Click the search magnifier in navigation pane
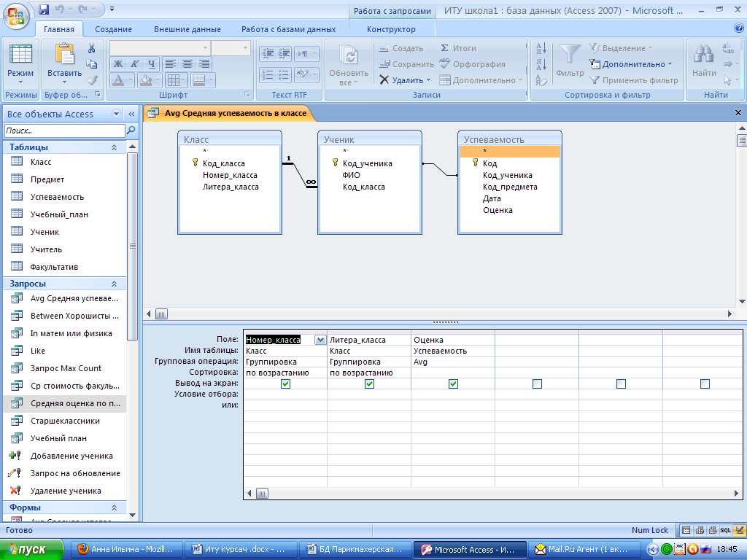Image resolution: width=747 pixels, height=560 pixels. coord(131,130)
